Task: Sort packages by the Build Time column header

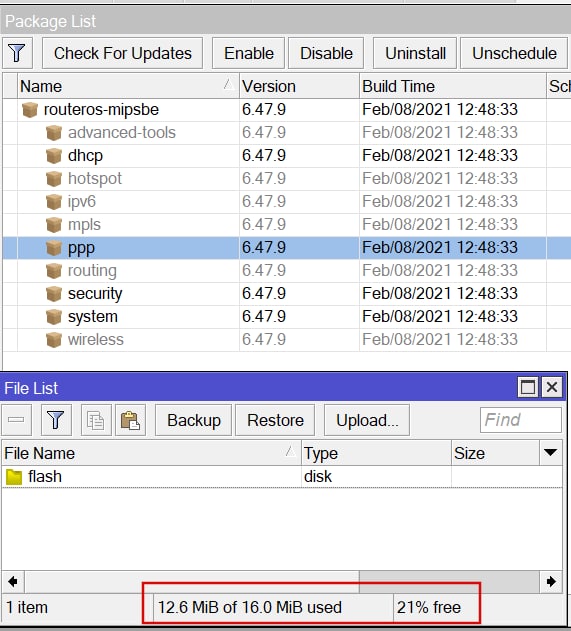Action: (453, 86)
